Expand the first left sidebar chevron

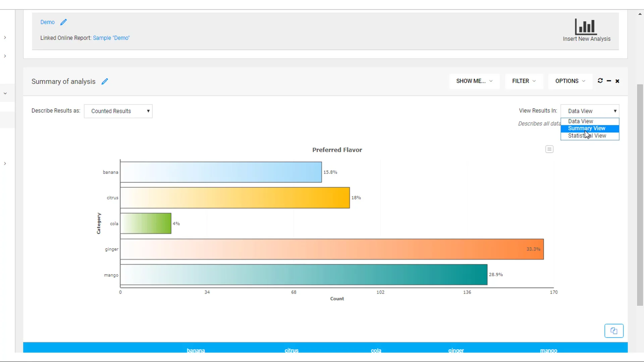tap(5, 38)
